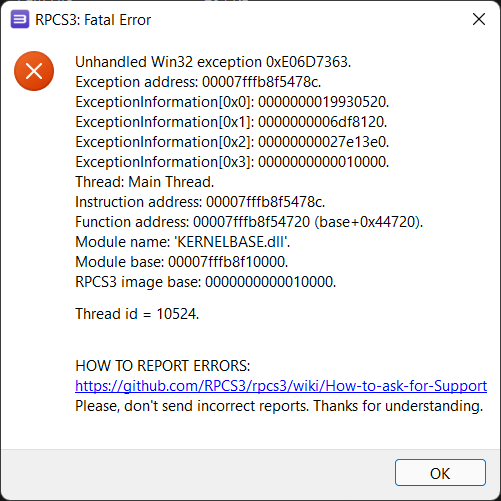Click the 'Function address' line
501x501 pixels.
(249, 222)
